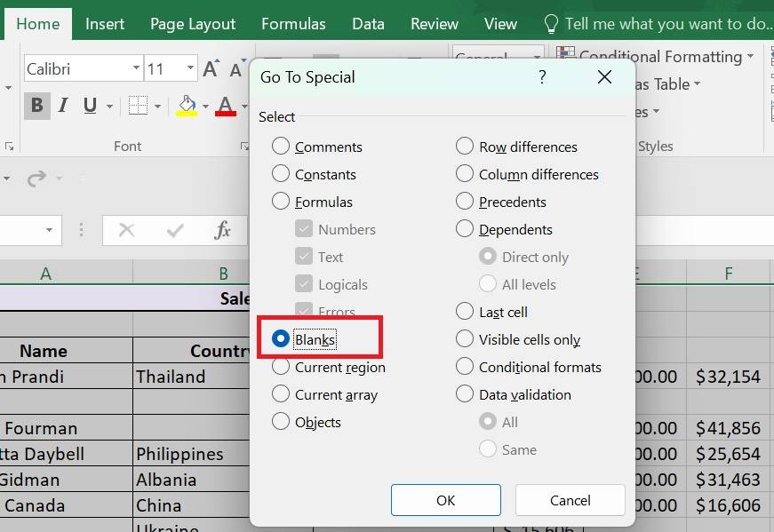Click the Insert Function fx icon
The width and height of the screenshot is (774, 532).
tap(223, 231)
